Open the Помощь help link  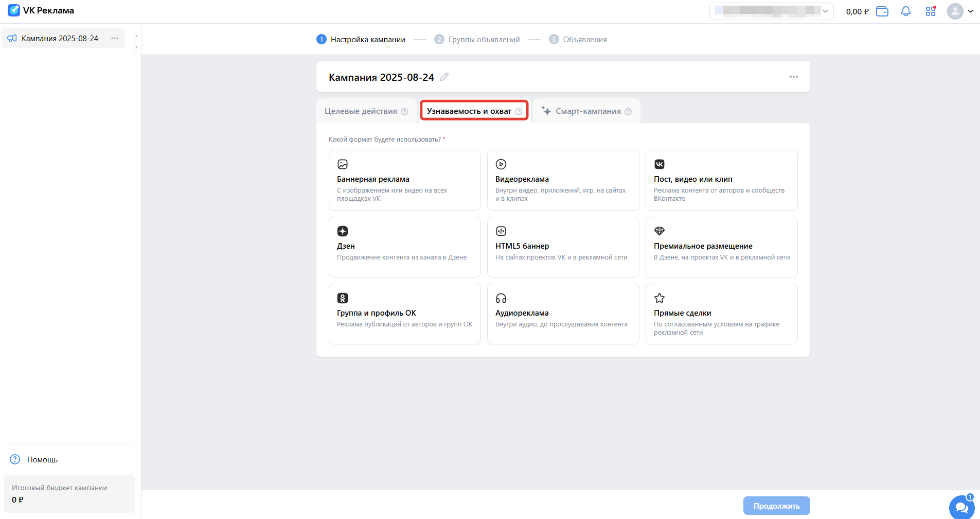(x=42, y=460)
